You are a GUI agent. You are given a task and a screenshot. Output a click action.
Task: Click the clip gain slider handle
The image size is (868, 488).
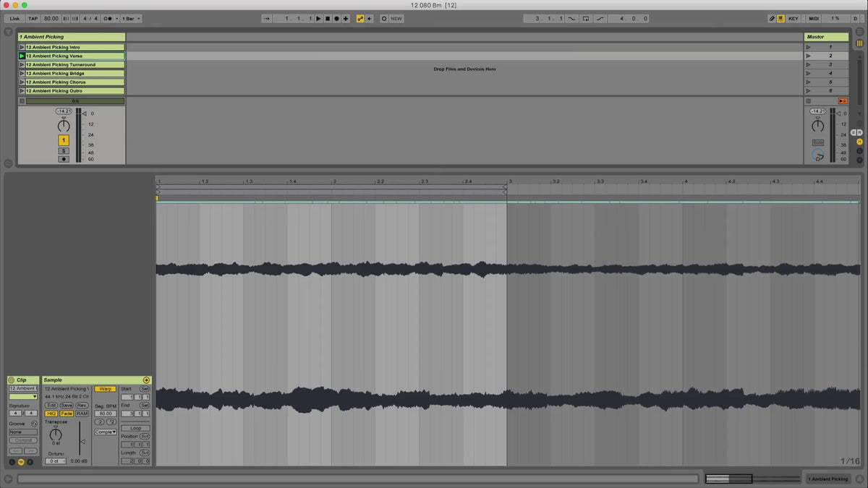click(82, 442)
